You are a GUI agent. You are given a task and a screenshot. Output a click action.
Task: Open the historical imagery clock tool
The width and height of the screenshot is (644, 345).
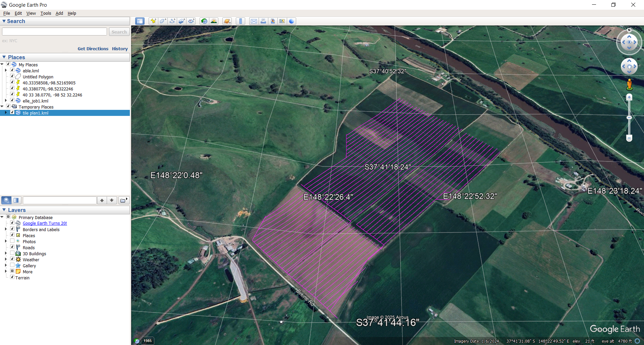tap(204, 21)
